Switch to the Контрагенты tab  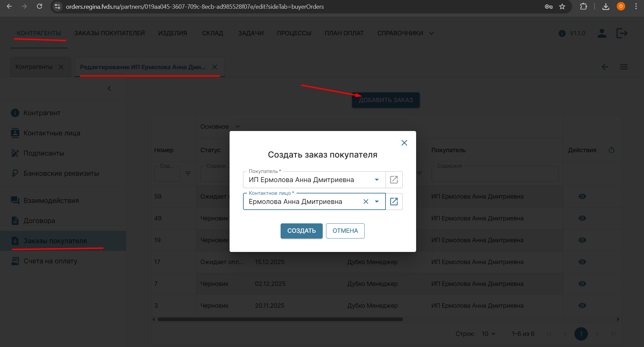(x=34, y=67)
